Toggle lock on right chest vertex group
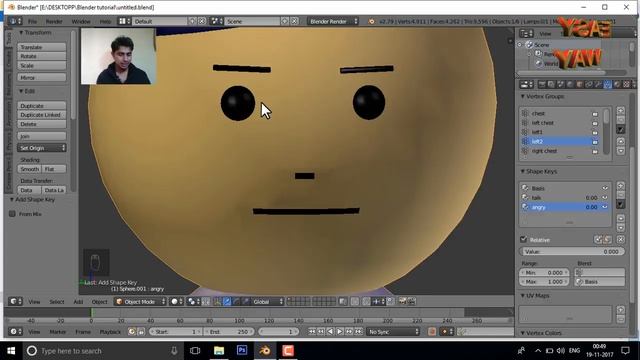 point(595,151)
